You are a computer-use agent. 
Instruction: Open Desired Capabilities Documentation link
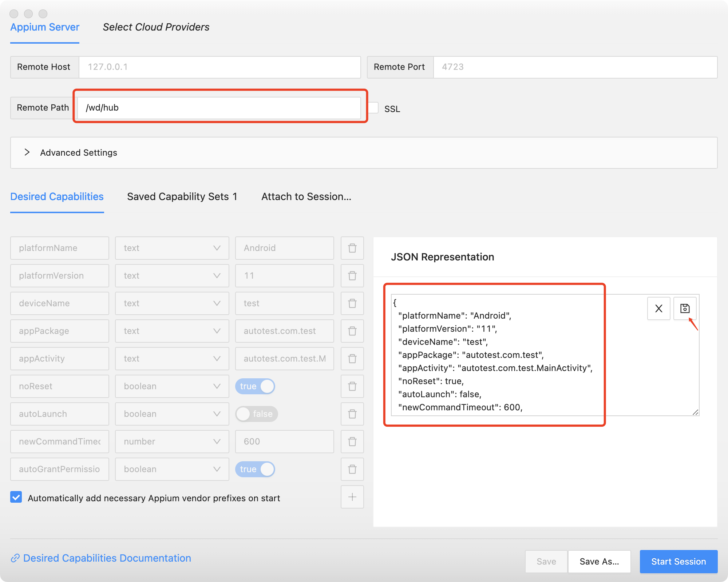coord(107,558)
